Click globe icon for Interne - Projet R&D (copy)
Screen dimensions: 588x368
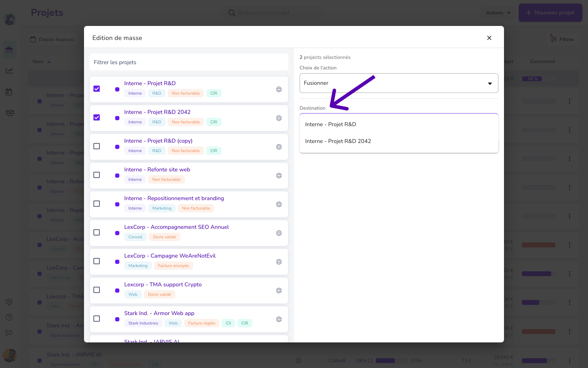(x=279, y=147)
